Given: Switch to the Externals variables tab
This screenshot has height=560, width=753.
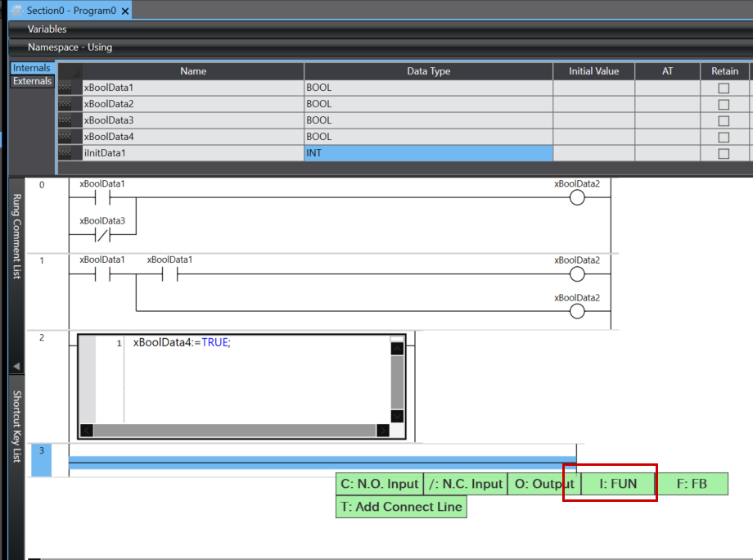Looking at the screenshot, I should tap(33, 81).
